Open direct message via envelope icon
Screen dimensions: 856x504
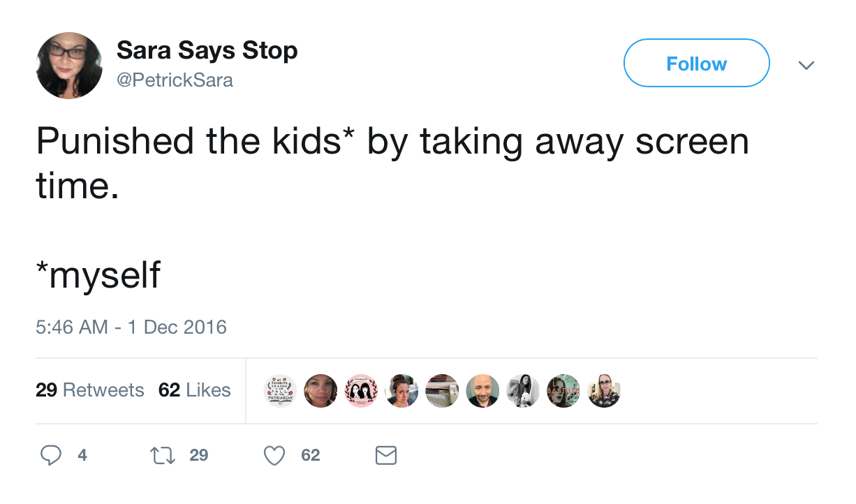(385, 454)
